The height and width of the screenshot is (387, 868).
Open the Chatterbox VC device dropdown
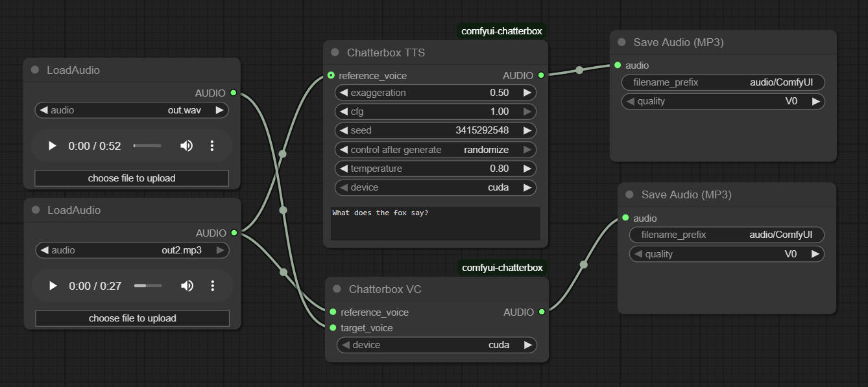(437, 345)
